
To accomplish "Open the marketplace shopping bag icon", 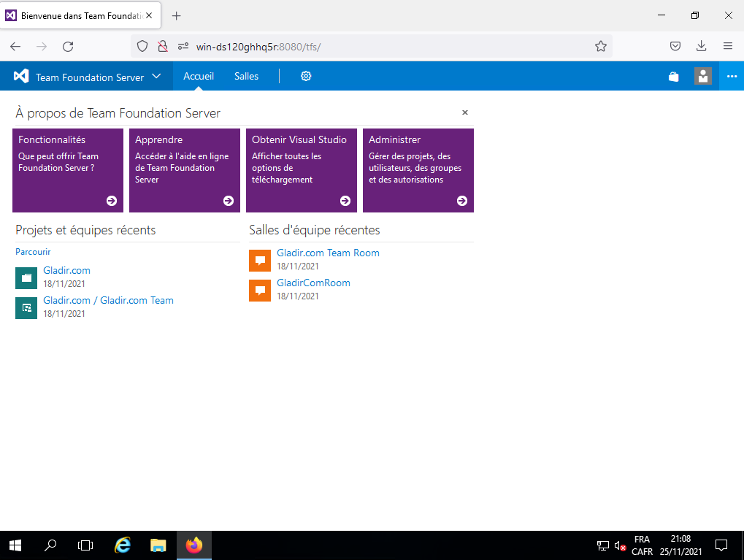I will click(x=673, y=77).
